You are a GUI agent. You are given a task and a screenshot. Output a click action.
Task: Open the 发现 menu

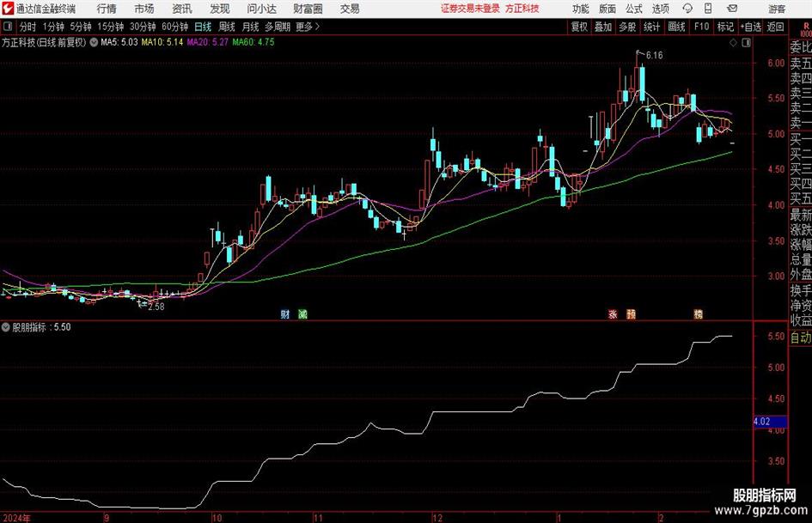[x=220, y=9]
